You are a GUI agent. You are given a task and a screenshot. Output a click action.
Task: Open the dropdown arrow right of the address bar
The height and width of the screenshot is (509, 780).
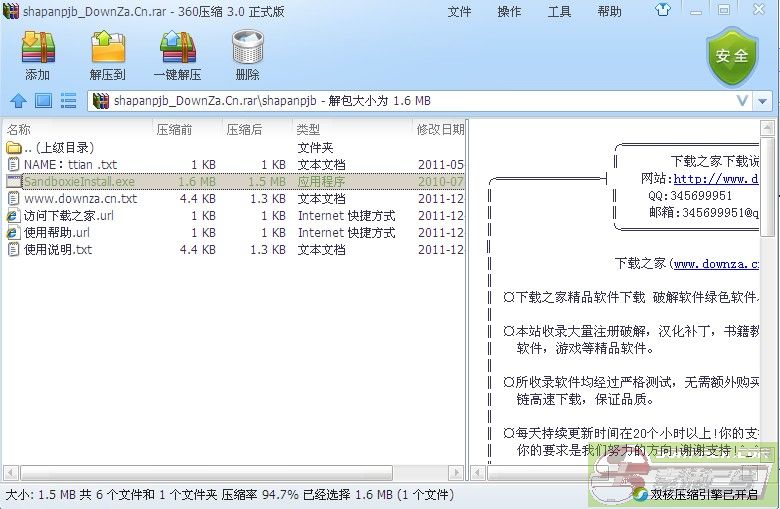[764, 101]
